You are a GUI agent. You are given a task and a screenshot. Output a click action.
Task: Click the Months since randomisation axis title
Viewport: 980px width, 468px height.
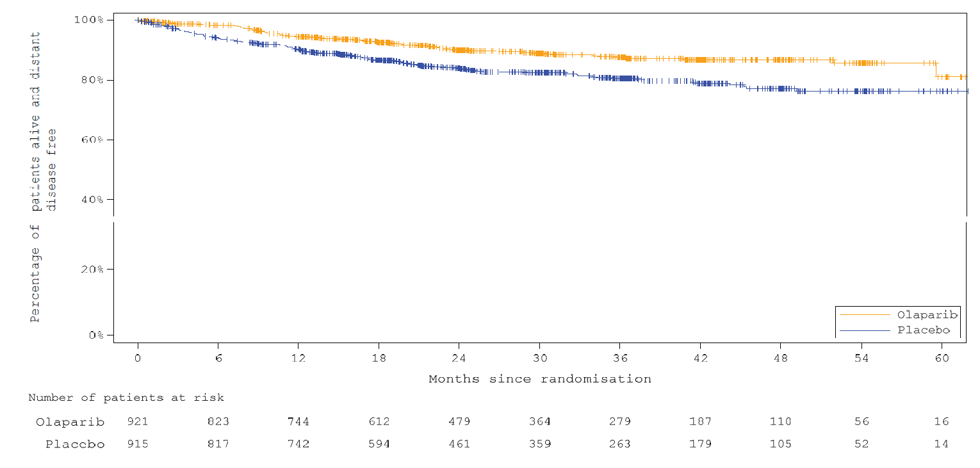[x=540, y=379]
